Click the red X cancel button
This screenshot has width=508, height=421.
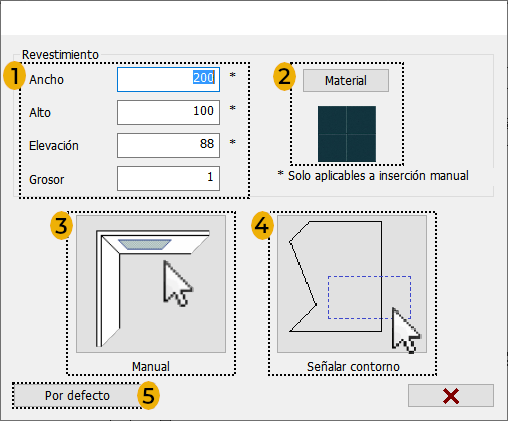(x=451, y=396)
